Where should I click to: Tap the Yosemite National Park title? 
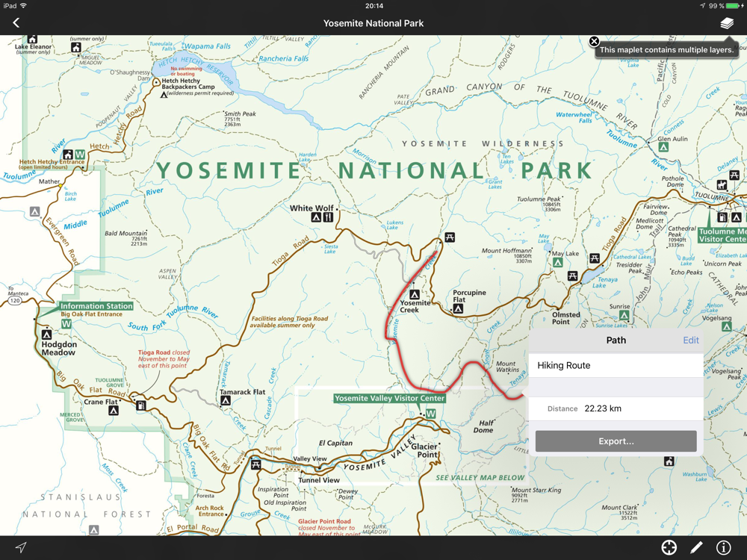[x=373, y=23]
